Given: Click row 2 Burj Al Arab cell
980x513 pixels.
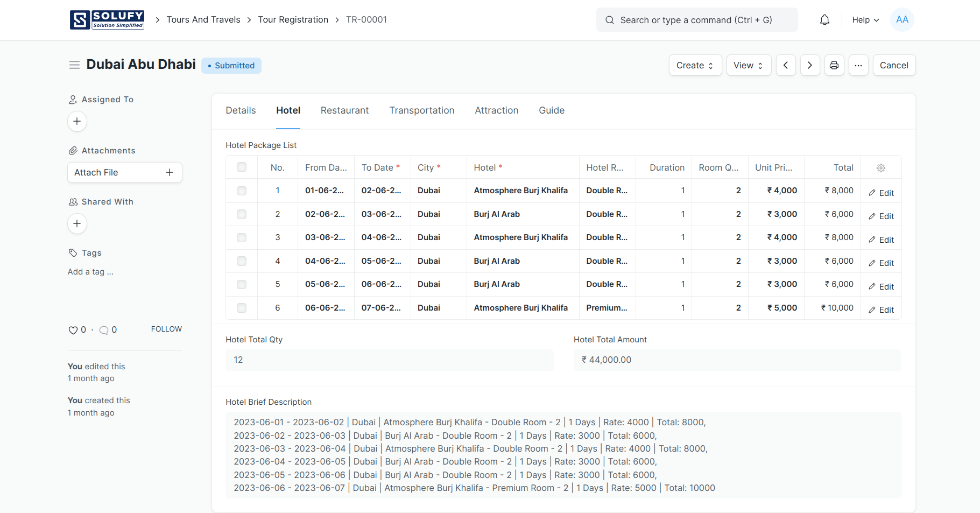Looking at the screenshot, I should point(523,214).
